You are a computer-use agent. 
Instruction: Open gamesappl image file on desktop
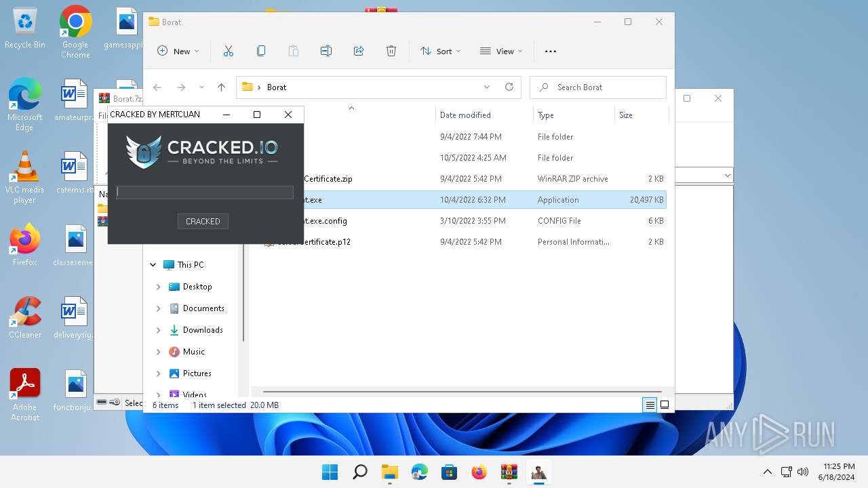tap(125, 28)
